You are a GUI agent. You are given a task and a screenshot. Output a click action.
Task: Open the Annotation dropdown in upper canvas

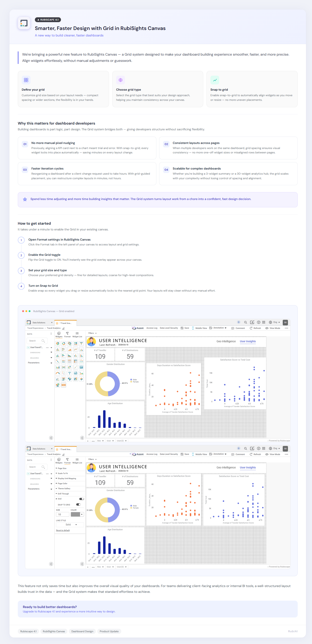[218, 328]
